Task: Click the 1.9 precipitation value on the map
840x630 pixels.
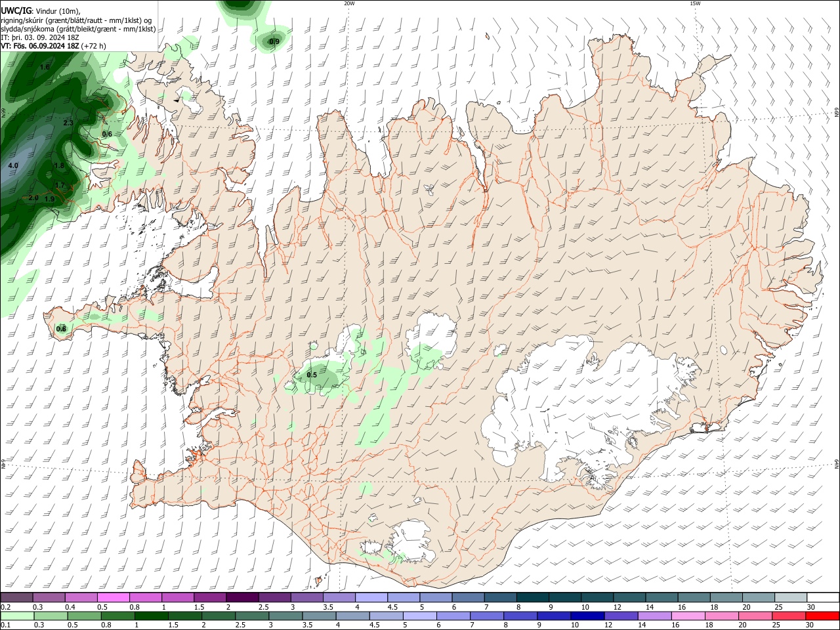Action: coord(49,199)
